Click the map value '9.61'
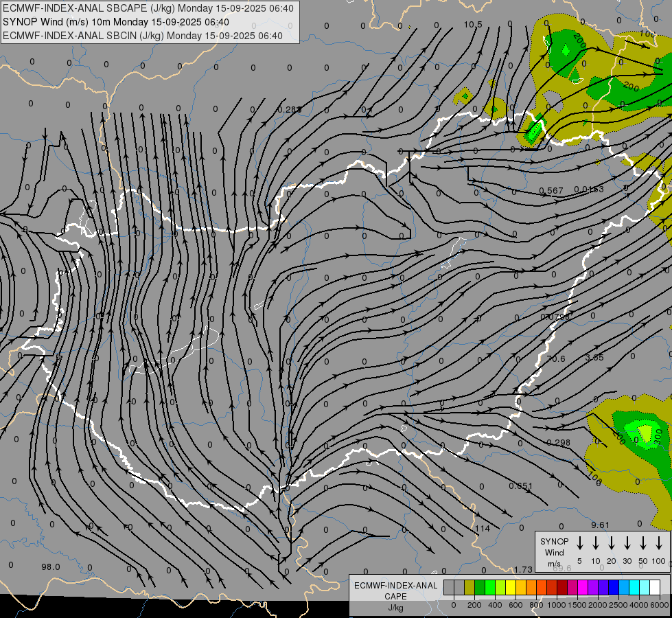672x618 pixels. (600, 525)
